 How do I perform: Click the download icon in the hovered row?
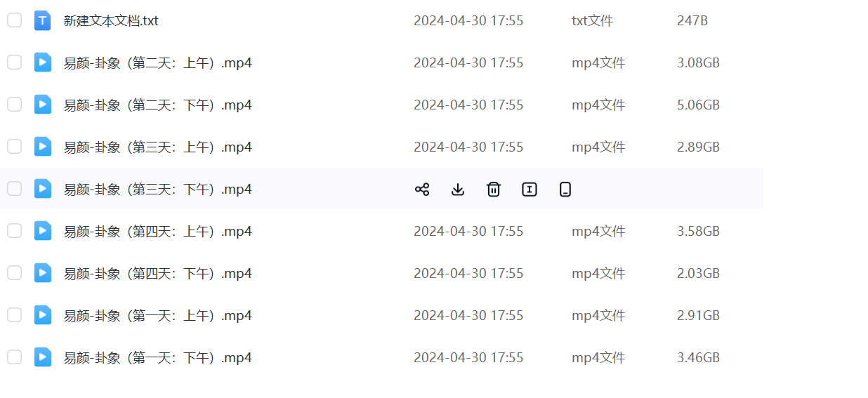pyautogui.click(x=458, y=190)
